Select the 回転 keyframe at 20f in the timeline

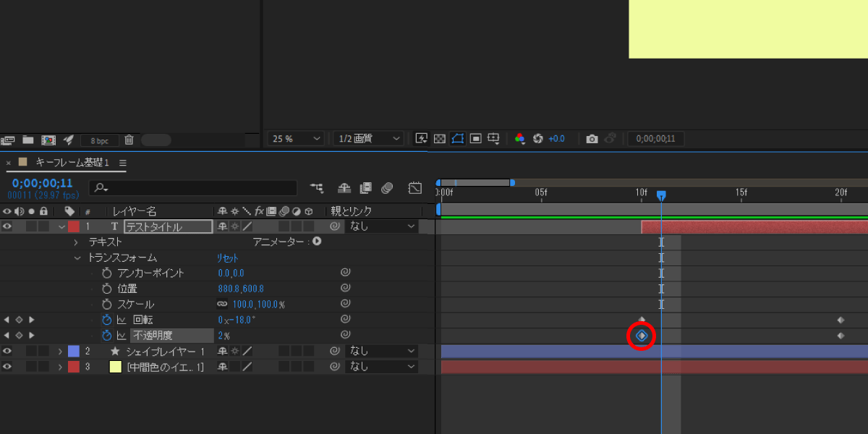tap(841, 320)
